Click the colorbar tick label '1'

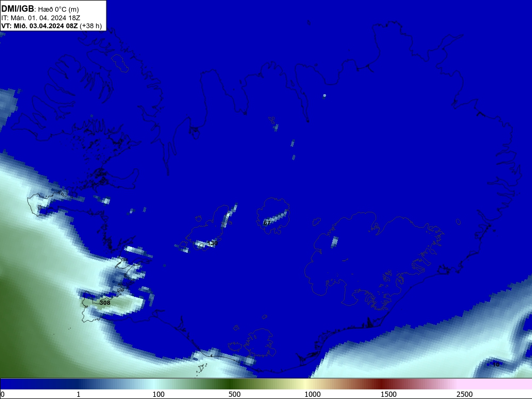pos(78,394)
